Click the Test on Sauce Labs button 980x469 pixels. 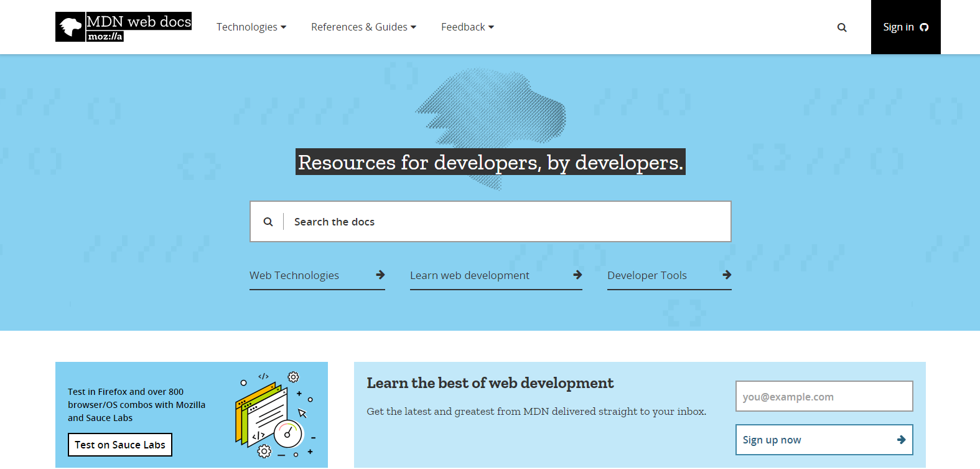pos(120,445)
